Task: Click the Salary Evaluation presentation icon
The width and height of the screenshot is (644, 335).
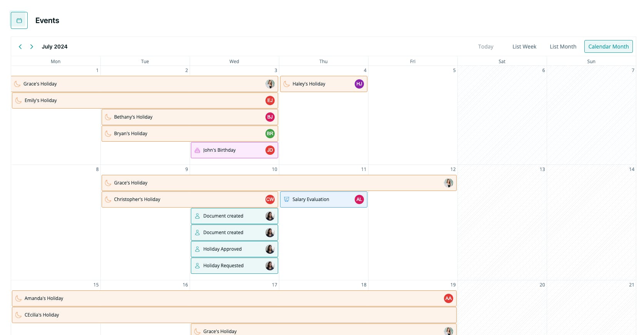Action: pos(287,199)
